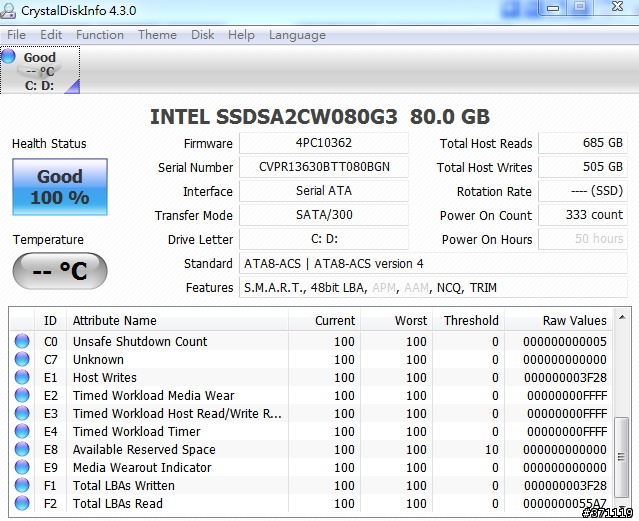The width and height of the screenshot is (639, 521).
Task: Click the Good 100 % health status button
Action: tap(60, 187)
